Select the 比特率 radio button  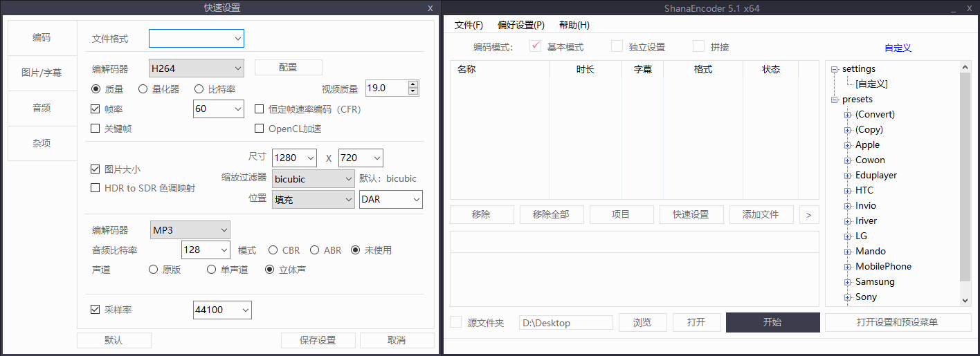point(199,89)
